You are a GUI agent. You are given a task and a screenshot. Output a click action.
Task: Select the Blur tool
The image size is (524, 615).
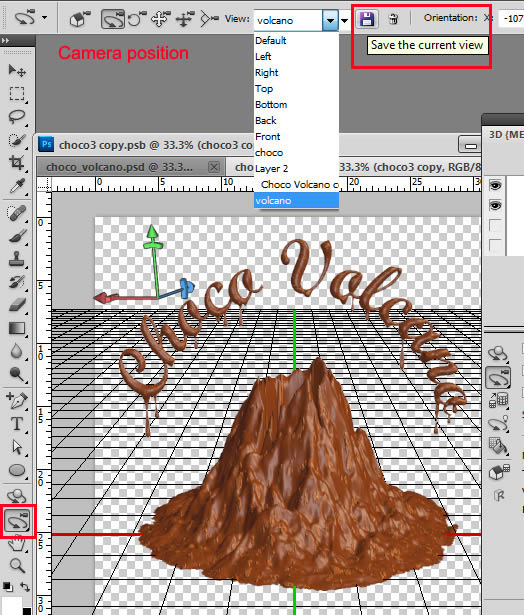[x=17, y=351]
